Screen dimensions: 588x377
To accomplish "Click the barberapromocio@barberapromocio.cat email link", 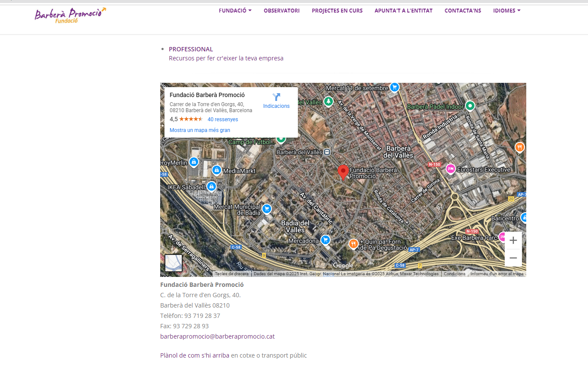I will pos(217,336).
